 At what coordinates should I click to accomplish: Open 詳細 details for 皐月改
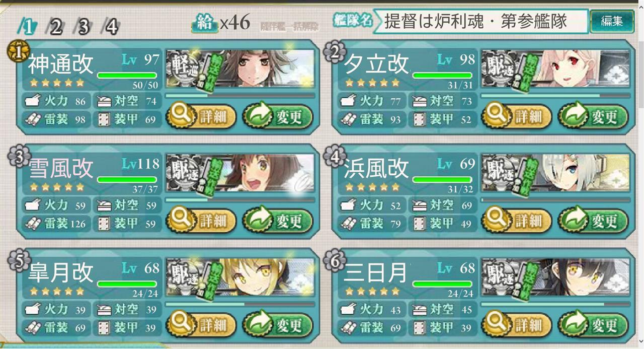(201, 324)
